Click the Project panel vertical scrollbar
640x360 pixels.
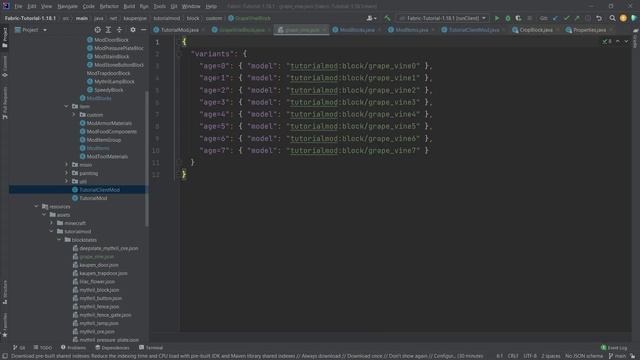coord(147,159)
